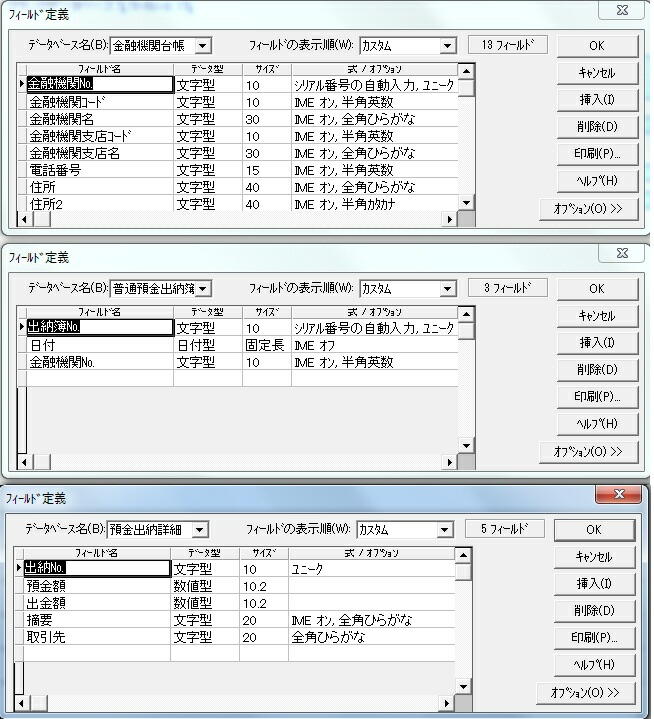Select the 日付 field name cell
Screen dimensions: 654x719
coord(100,345)
